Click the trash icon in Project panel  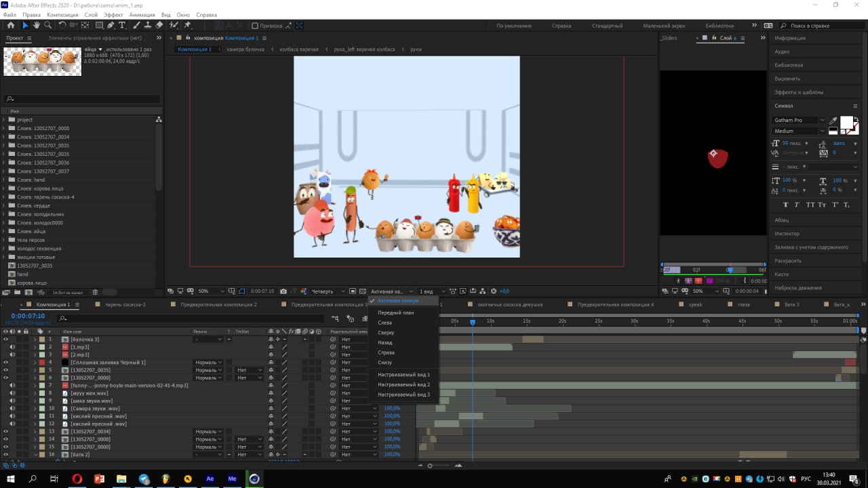pyautogui.click(x=96, y=293)
